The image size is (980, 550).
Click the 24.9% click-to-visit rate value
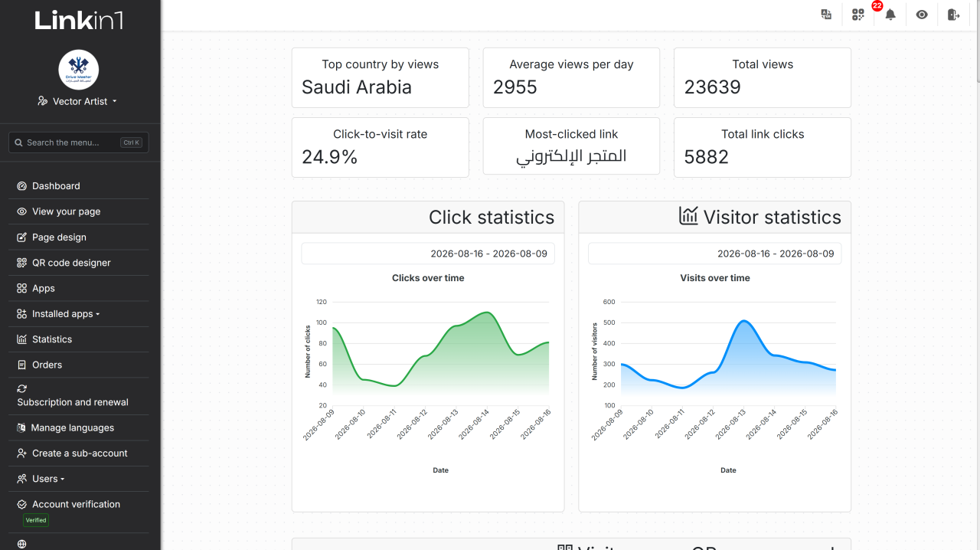[330, 157]
